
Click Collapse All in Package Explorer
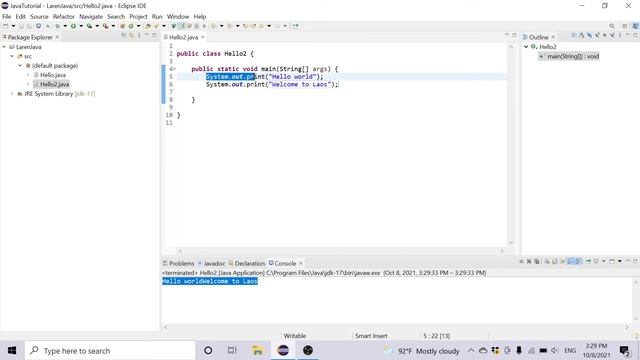point(123,36)
